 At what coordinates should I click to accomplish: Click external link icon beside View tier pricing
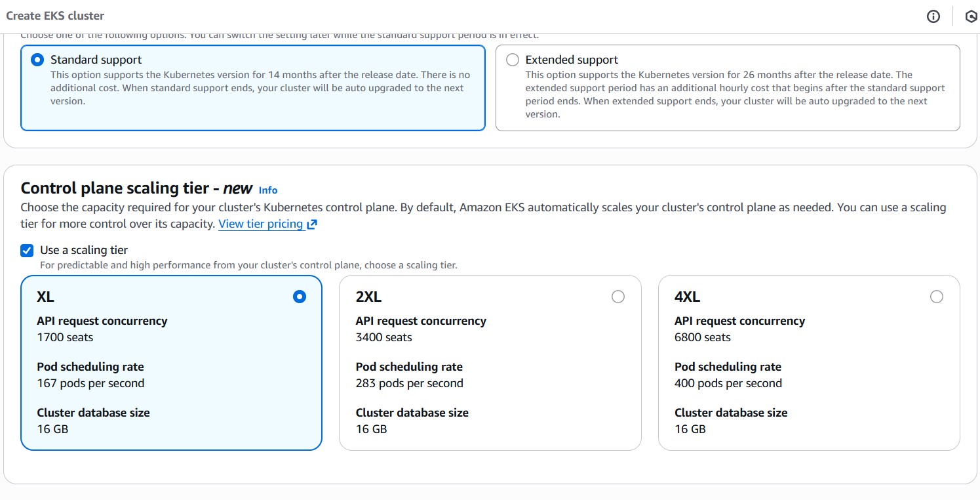pos(312,224)
